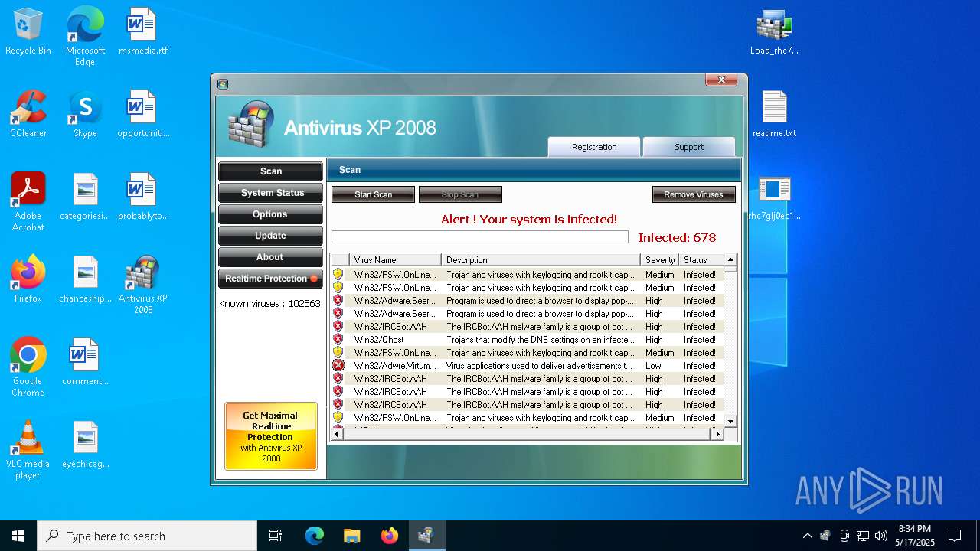Image resolution: width=980 pixels, height=551 pixels.
Task: Click the scroll-up arrow of virus list
Action: pyautogui.click(x=730, y=259)
